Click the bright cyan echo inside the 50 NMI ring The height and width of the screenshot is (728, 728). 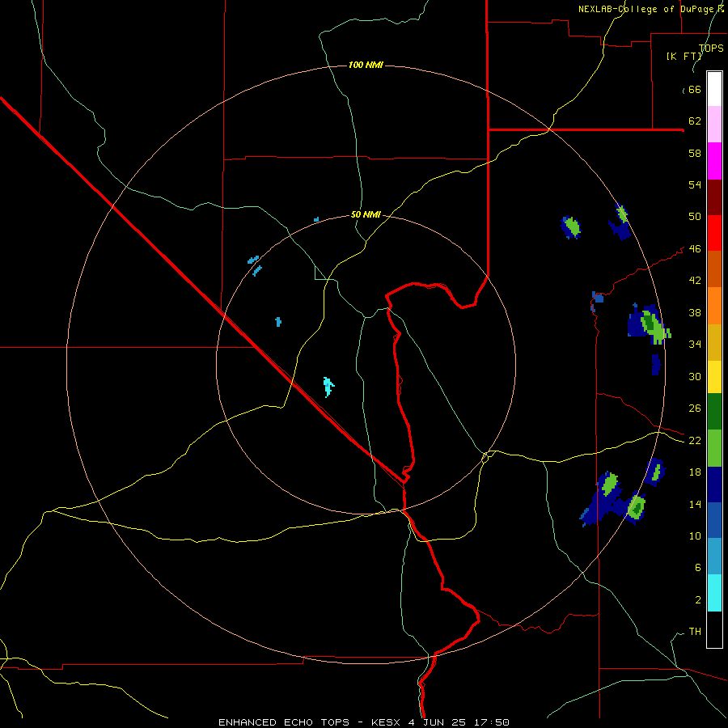point(328,387)
